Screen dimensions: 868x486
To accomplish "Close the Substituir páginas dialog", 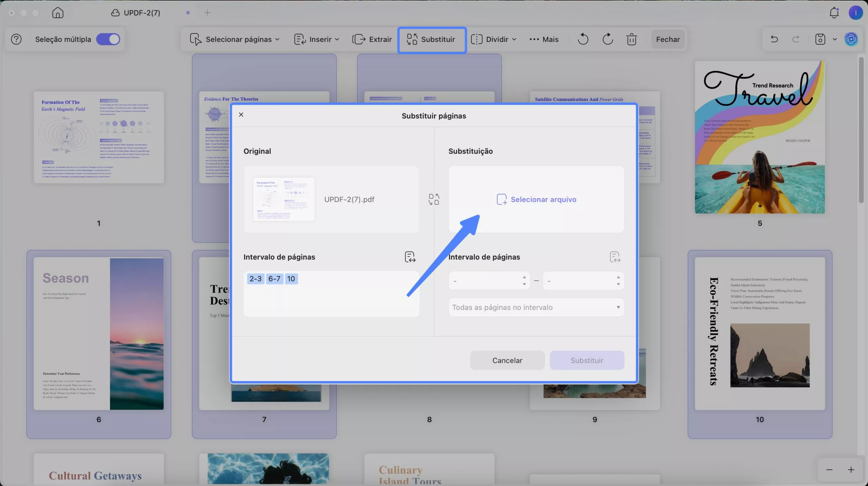I will [241, 115].
